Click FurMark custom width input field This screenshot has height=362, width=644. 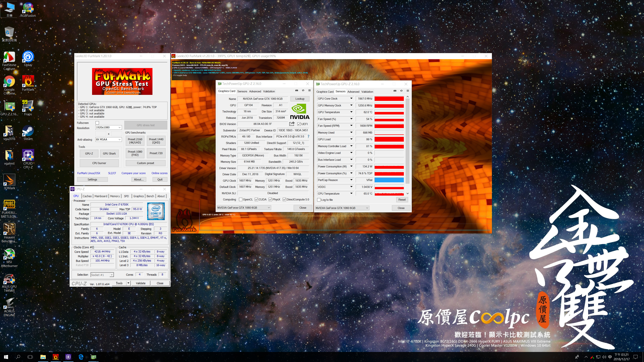tap(101, 134)
